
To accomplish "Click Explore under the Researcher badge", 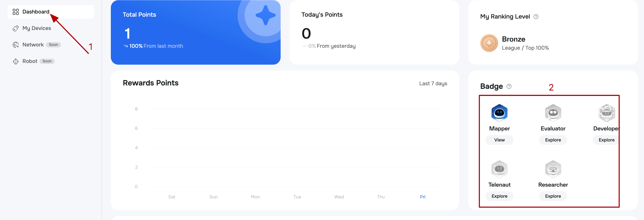I will [x=553, y=196].
